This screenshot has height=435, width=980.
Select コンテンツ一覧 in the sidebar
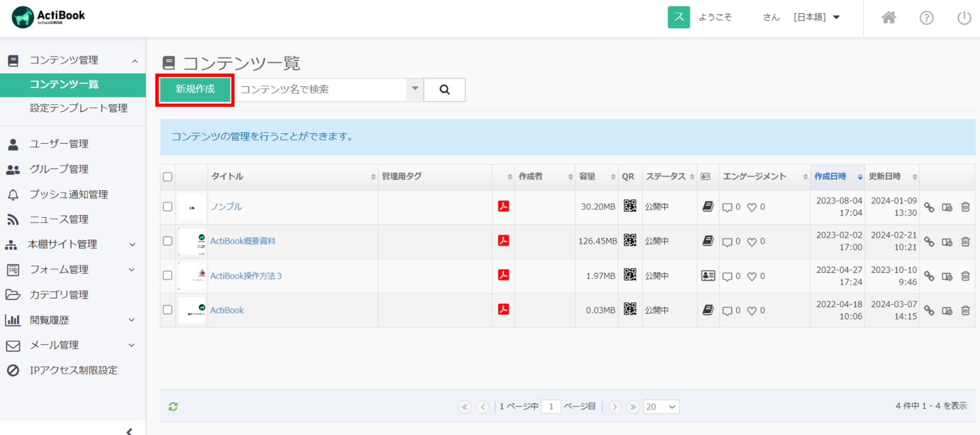coord(73,85)
